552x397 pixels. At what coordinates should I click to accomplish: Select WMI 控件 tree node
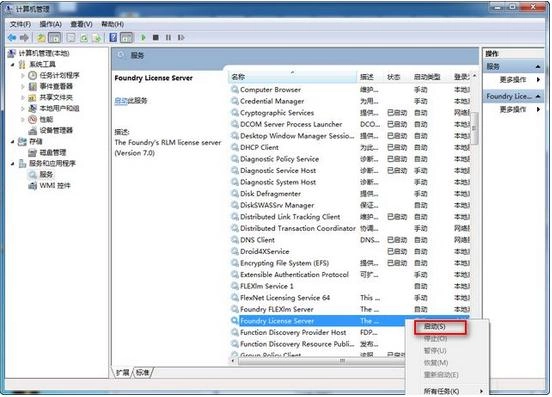pyautogui.click(x=55, y=186)
